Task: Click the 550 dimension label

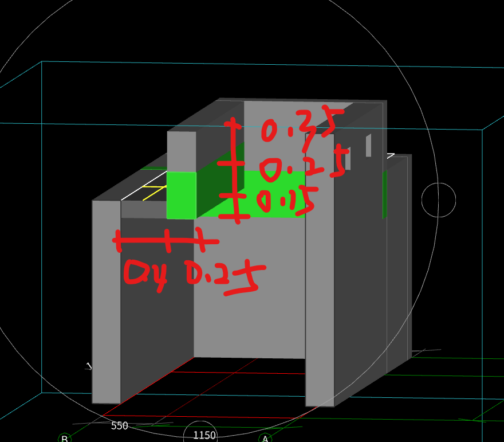Action: point(119,425)
